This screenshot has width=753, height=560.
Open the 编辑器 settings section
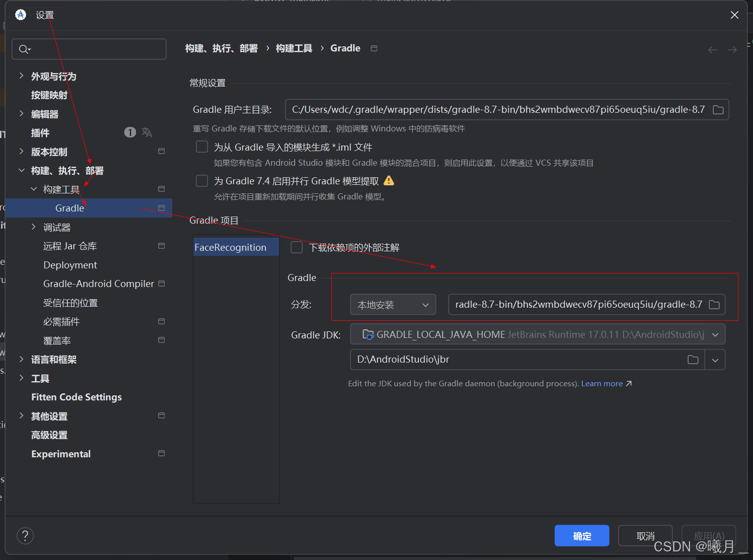click(44, 114)
